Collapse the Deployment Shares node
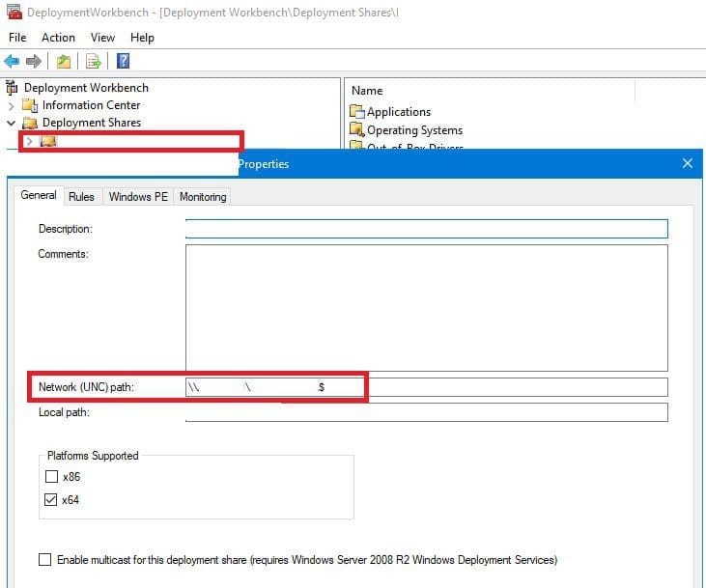This screenshot has width=706, height=588. point(12,123)
